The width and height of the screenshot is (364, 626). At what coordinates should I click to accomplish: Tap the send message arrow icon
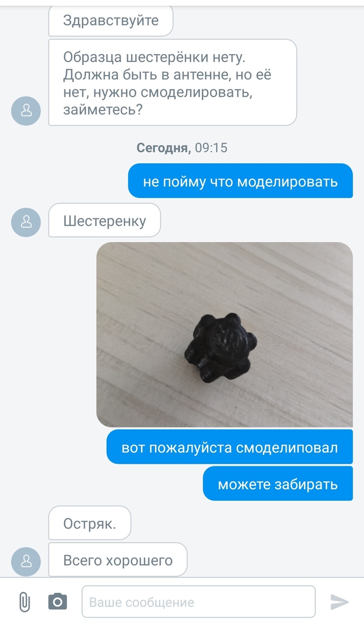pos(340,602)
